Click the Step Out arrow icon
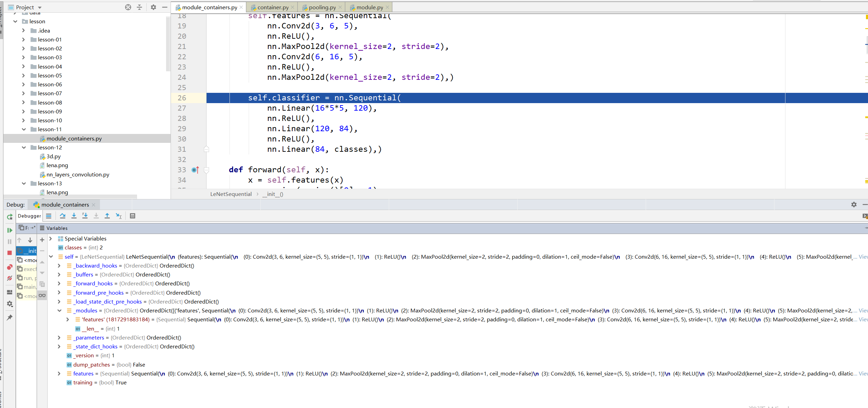 [x=107, y=216]
